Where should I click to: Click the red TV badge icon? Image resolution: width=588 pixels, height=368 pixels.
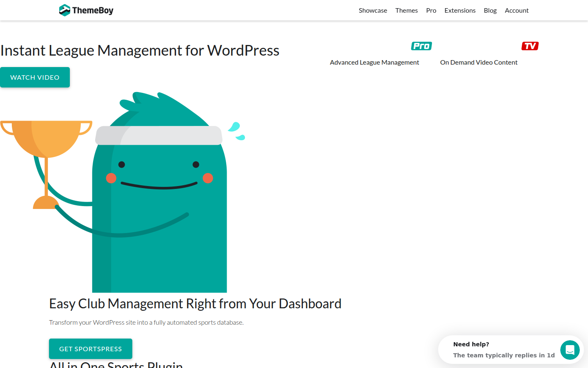coord(530,46)
